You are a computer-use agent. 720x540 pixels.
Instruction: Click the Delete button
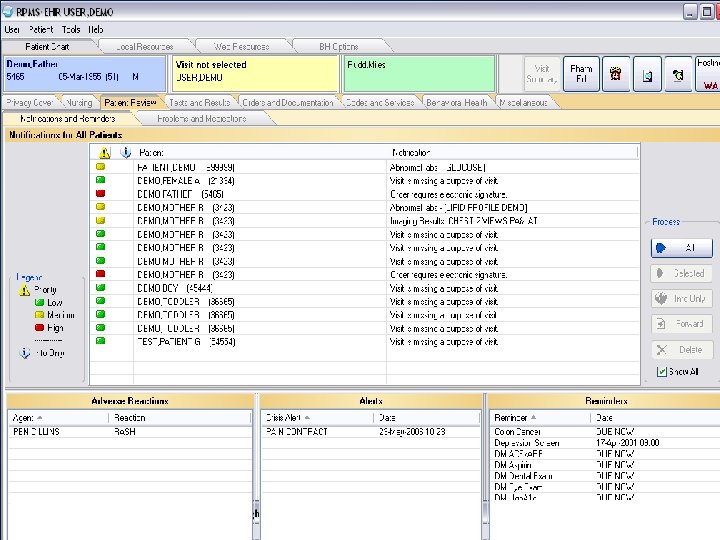point(682,350)
